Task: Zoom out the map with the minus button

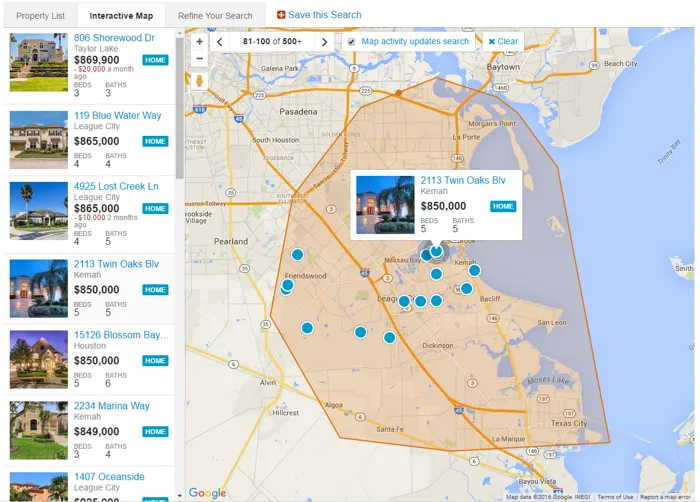Action: [x=200, y=59]
